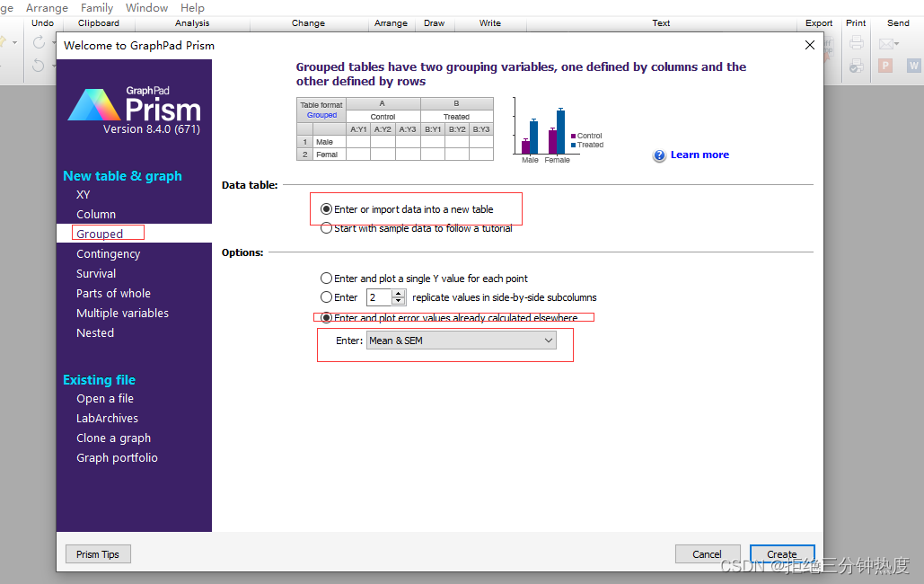Choose Open a file
The height and width of the screenshot is (584, 924).
point(105,399)
